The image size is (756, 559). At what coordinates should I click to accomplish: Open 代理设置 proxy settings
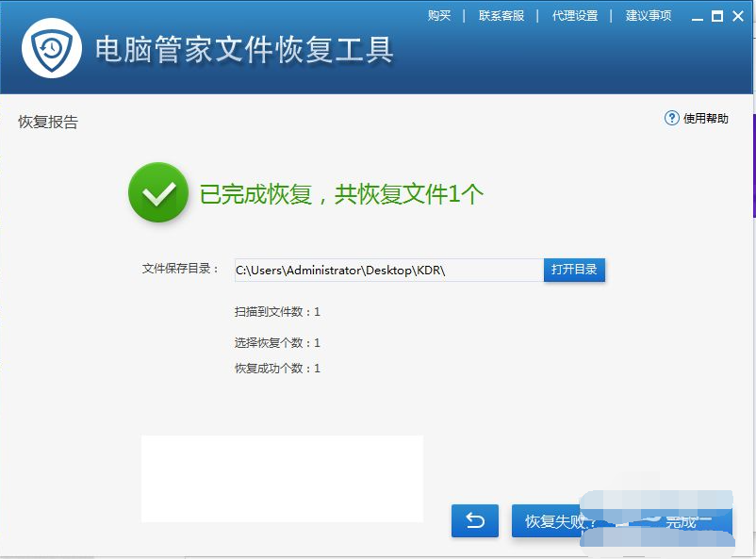574,16
